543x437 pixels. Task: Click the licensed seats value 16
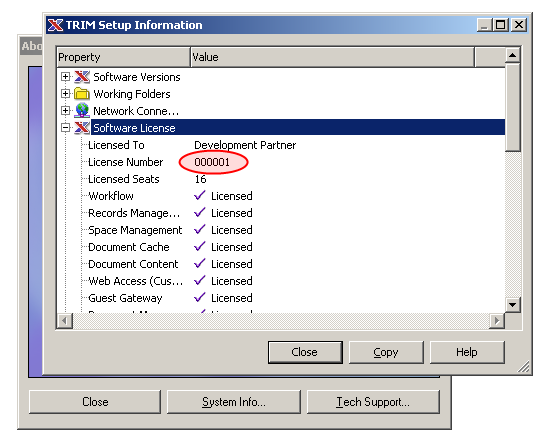(x=200, y=179)
